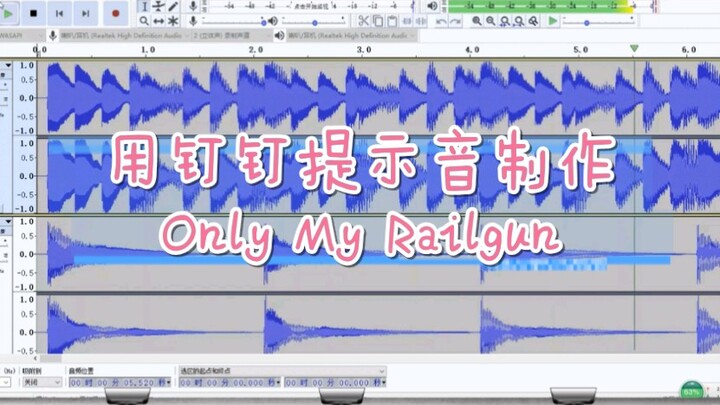This screenshot has height=405, width=720.
Task: Click the playback meter speaker icon
Action: (x=432, y=6)
